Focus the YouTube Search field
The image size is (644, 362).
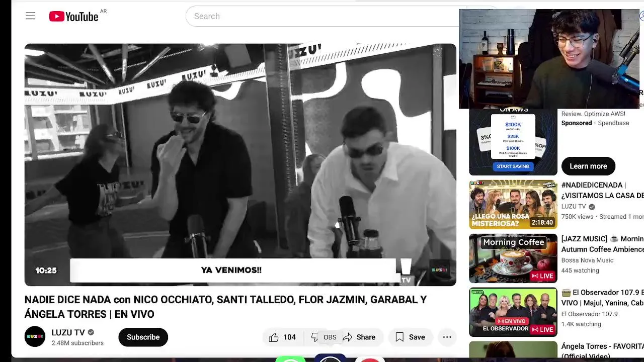[x=322, y=16]
